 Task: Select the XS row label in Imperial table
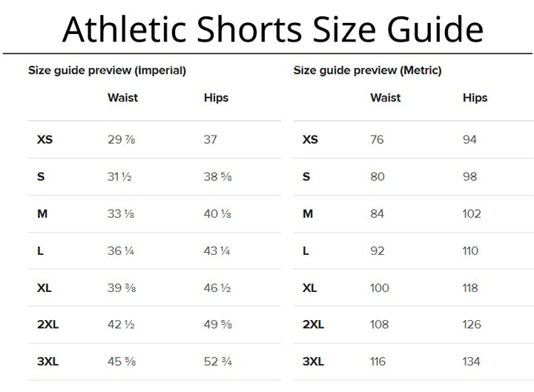44,139
